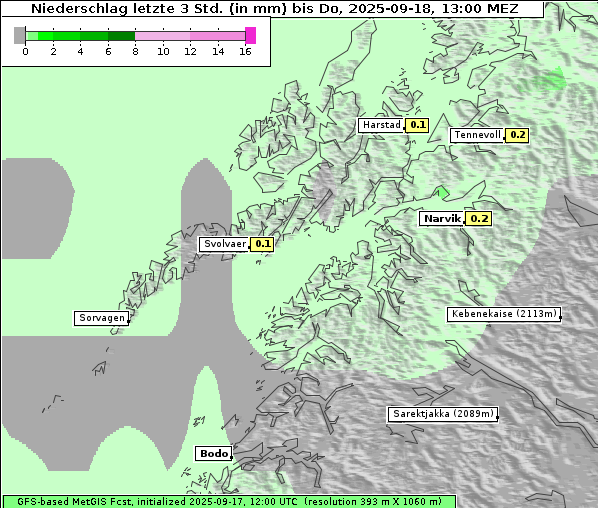This screenshot has height=508, width=598.
Task: Select the Svolvaer station label
Action: [x=224, y=244]
